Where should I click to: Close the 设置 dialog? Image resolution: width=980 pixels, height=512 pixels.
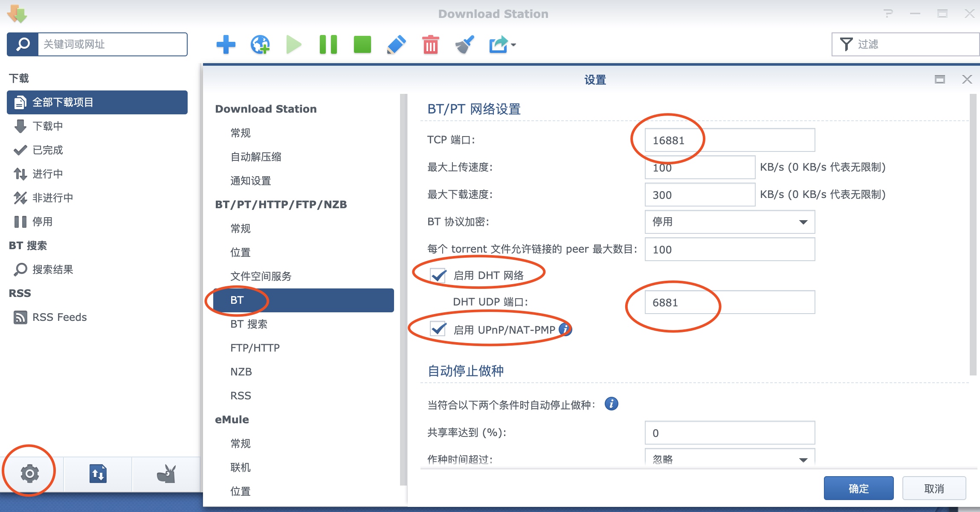[x=967, y=79]
